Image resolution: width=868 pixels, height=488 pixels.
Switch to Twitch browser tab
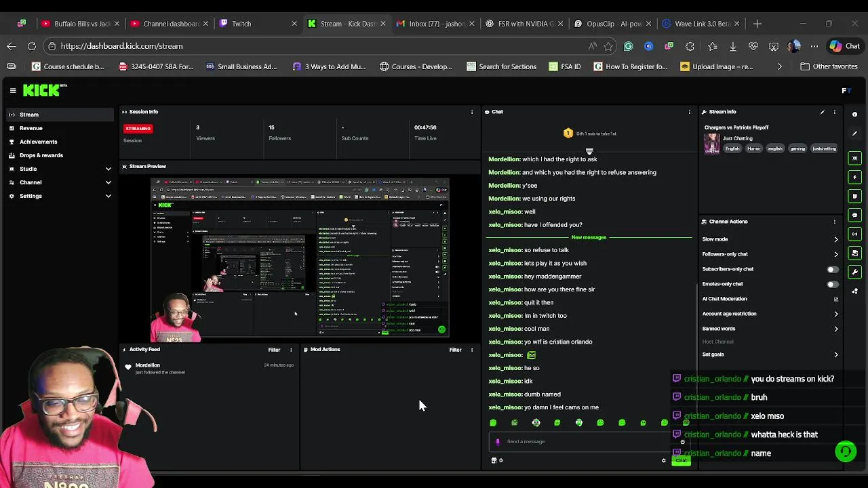[258, 24]
